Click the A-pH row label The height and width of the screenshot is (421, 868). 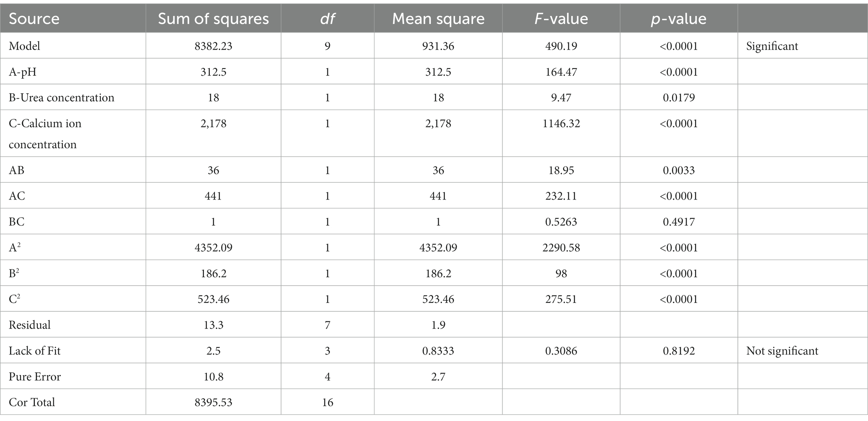(x=23, y=72)
